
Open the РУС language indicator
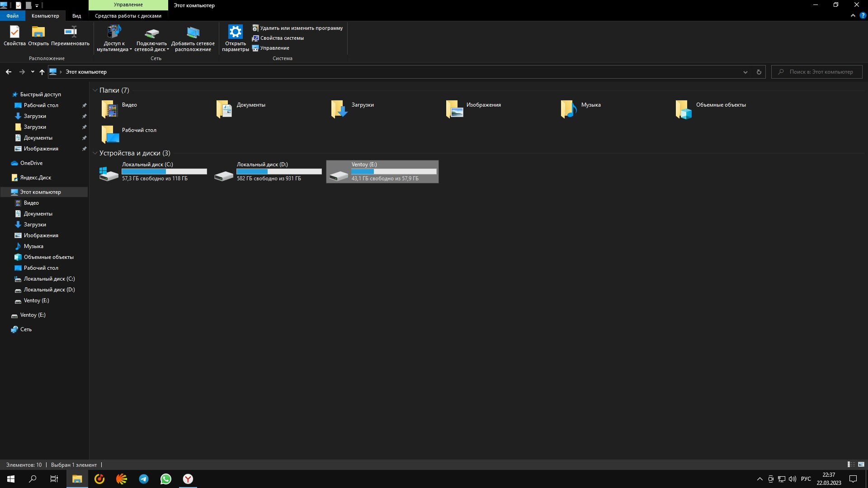pos(806,479)
